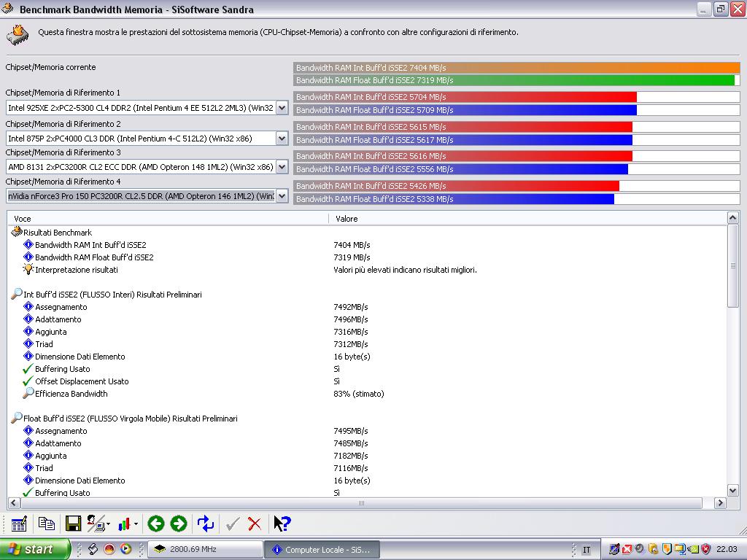
Task: Click the orange current Int bar 7404 MB/s
Action: [516, 68]
